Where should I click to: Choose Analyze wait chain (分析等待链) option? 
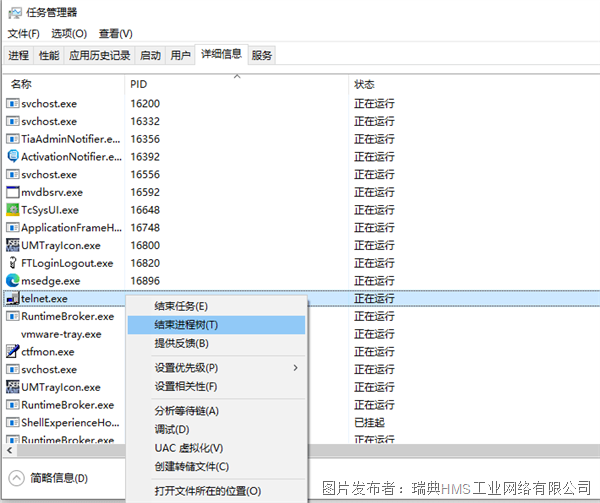click(x=216, y=411)
